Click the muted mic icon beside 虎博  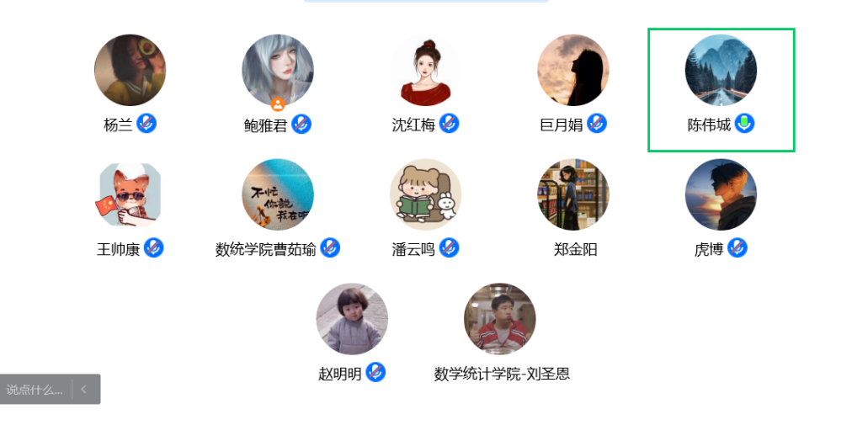click(738, 248)
